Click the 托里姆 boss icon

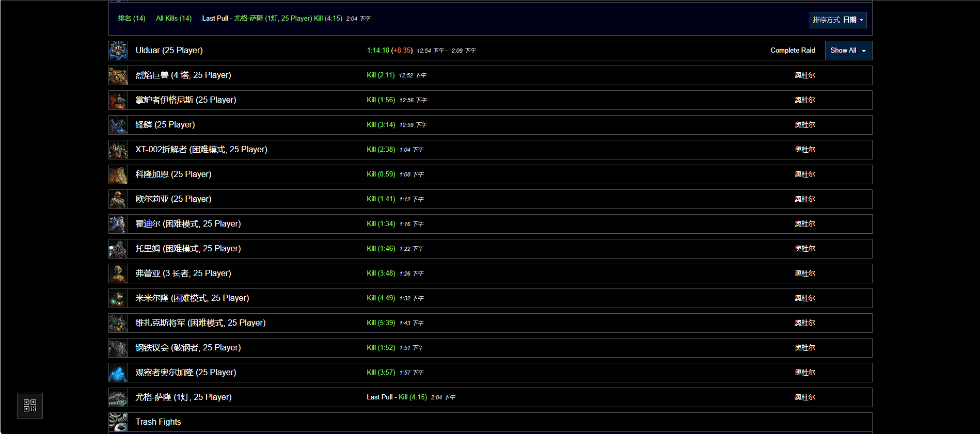[118, 249]
